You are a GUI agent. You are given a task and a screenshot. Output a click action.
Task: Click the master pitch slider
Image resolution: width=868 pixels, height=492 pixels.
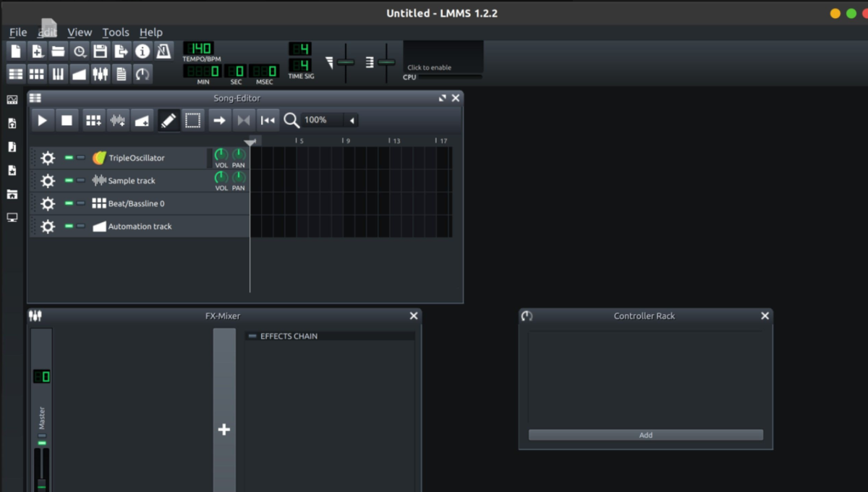(387, 62)
